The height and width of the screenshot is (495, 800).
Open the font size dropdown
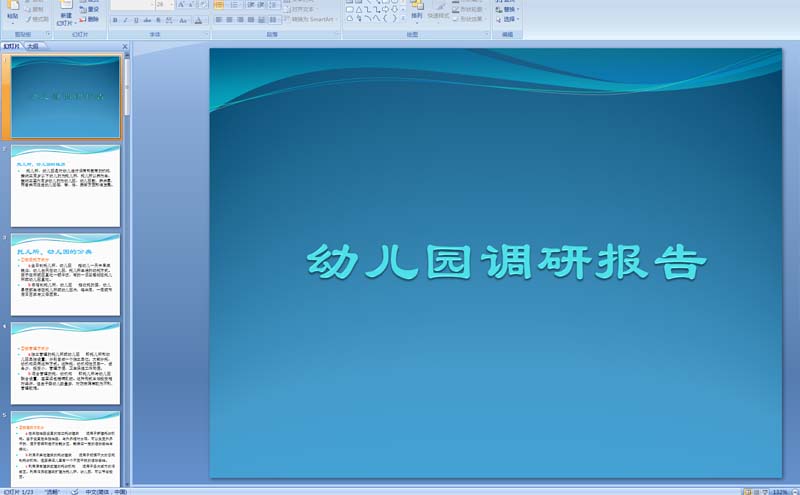[171, 5]
